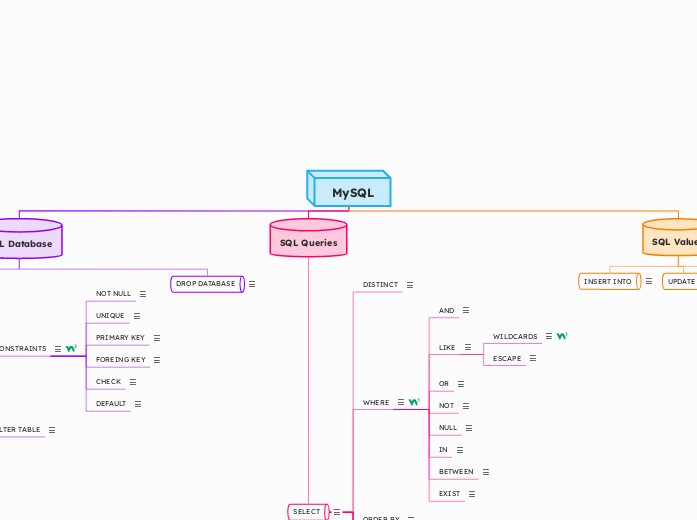Open the notes icon beside OR
Screen dimensions: 697x520
(461, 384)
